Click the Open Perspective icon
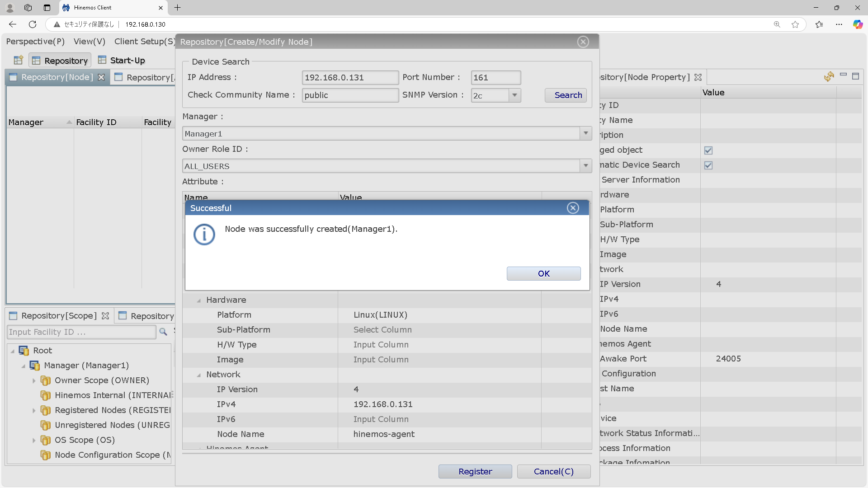 (x=18, y=60)
